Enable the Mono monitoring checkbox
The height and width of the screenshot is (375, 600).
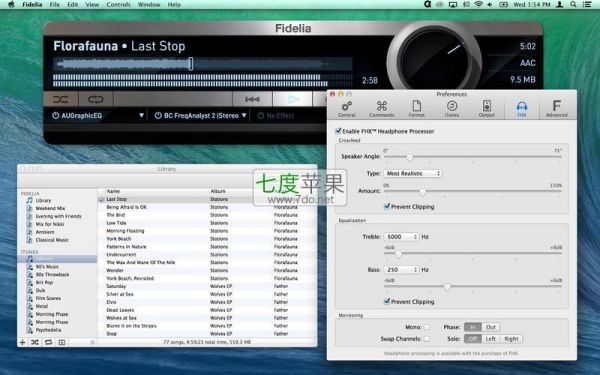[x=427, y=327]
